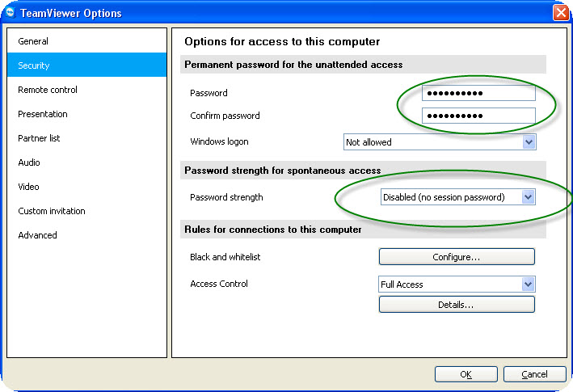The height and width of the screenshot is (392, 573).
Task: Open the Video options
Action: (29, 187)
